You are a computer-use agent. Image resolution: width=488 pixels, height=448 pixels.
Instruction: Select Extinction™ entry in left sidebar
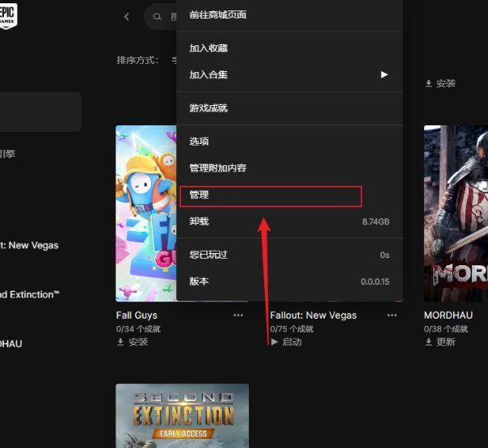coord(30,294)
